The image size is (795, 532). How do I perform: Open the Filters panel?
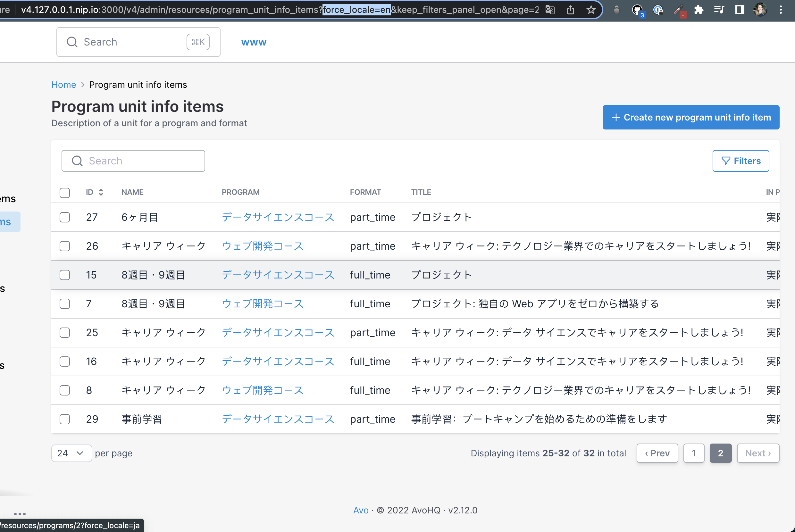[x=741, y=161]
